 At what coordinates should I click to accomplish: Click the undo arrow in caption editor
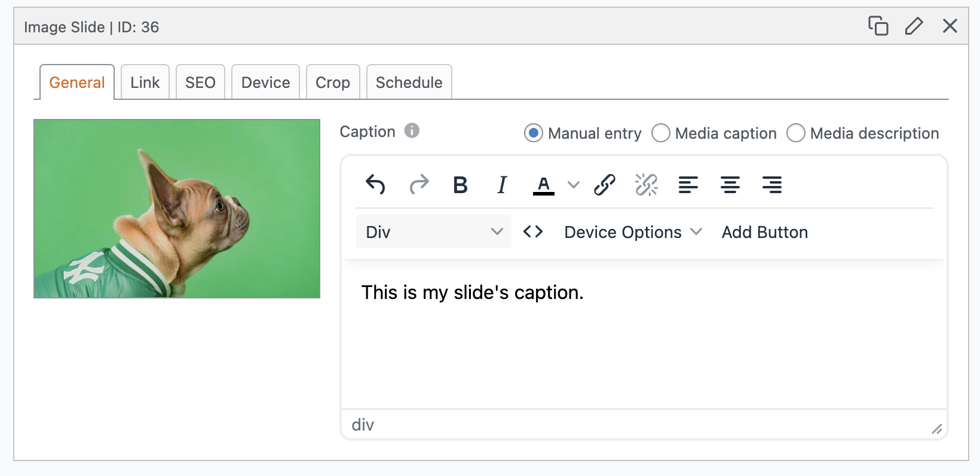[375, 185]
